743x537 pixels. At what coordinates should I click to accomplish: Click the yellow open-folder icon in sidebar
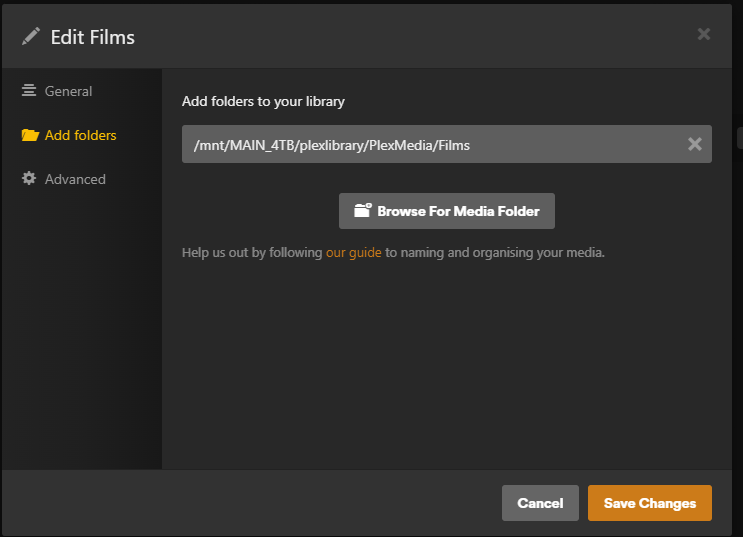pyautogui.click(x=30, y=135)
